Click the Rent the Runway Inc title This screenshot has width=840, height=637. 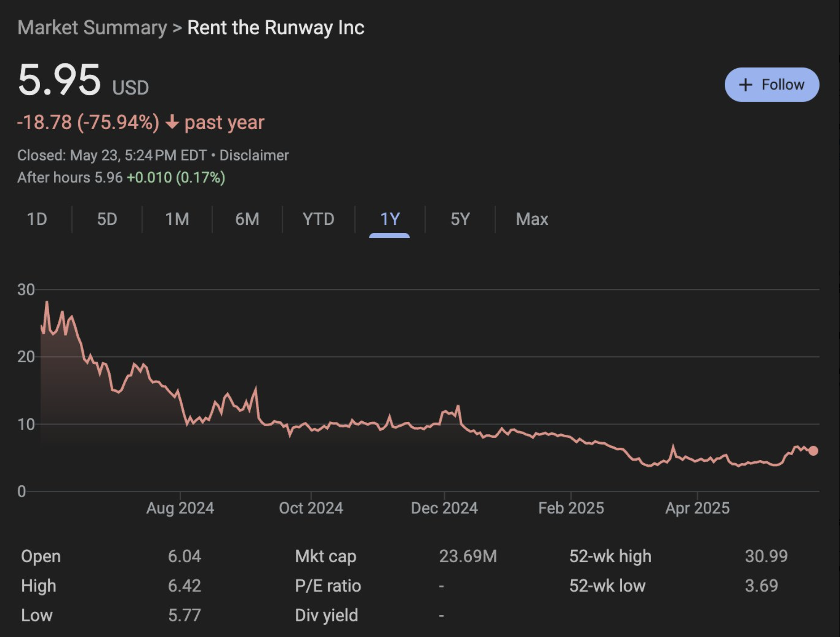pyautogui.click(x=275, y=28)
